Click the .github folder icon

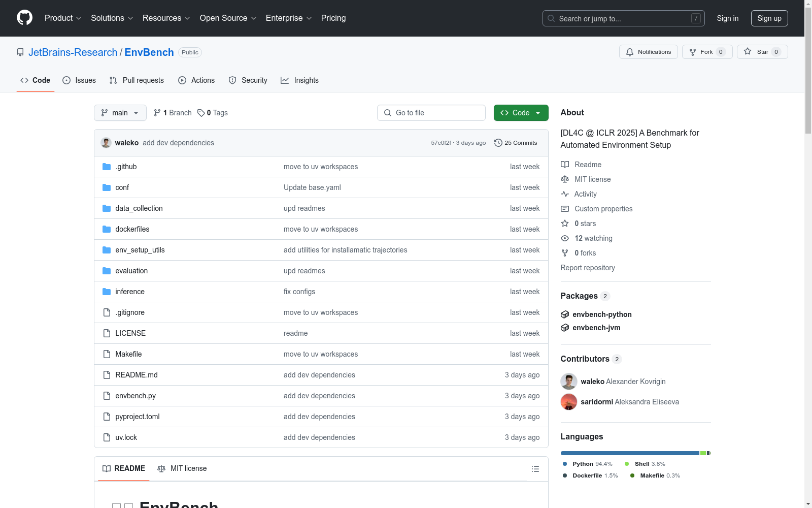107,167
